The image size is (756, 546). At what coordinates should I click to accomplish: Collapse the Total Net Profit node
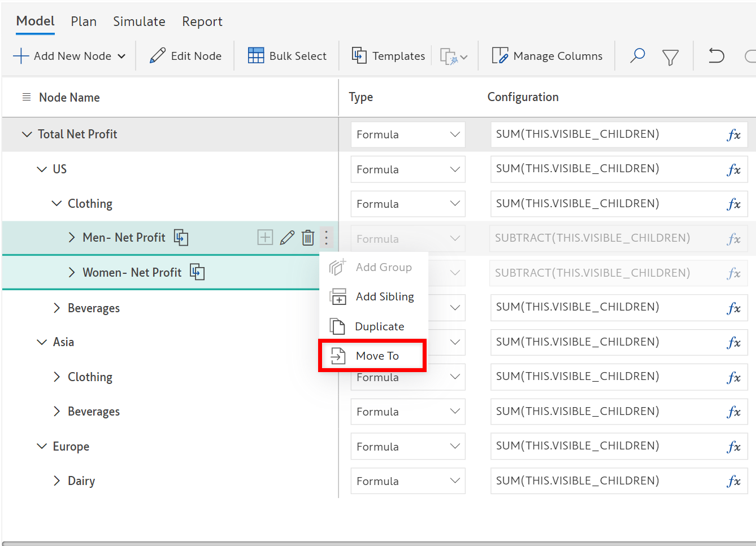(x=27, y=134)
